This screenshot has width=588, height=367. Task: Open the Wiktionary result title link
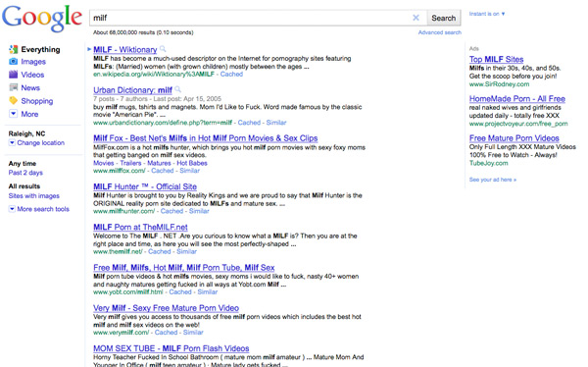[x=124, y=50]
